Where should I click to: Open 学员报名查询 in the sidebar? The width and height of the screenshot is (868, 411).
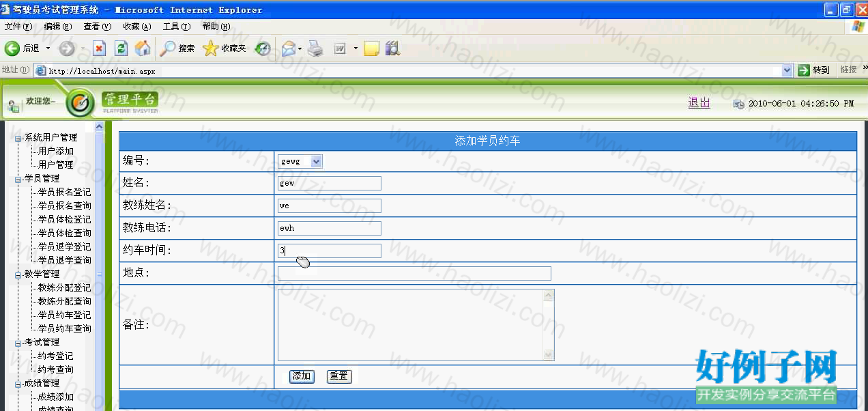[x=65, y=206]
